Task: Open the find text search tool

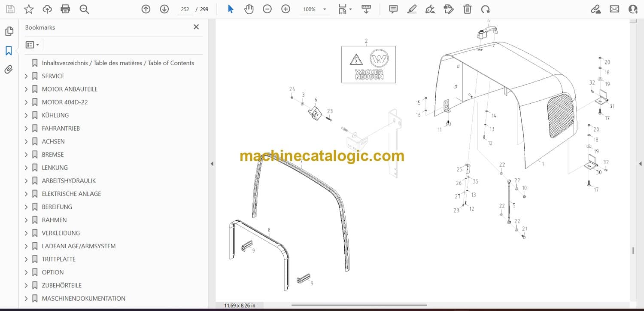Action: [84, 9]
